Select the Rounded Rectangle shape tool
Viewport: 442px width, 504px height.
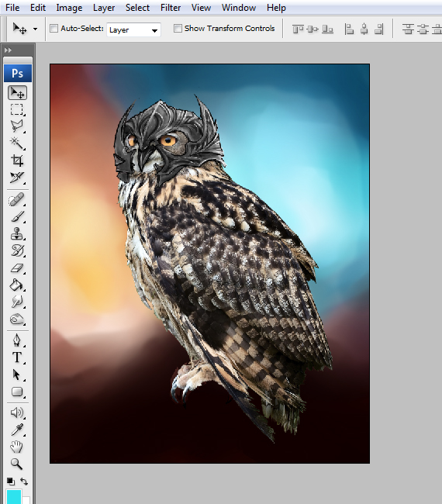click(17, 392)
